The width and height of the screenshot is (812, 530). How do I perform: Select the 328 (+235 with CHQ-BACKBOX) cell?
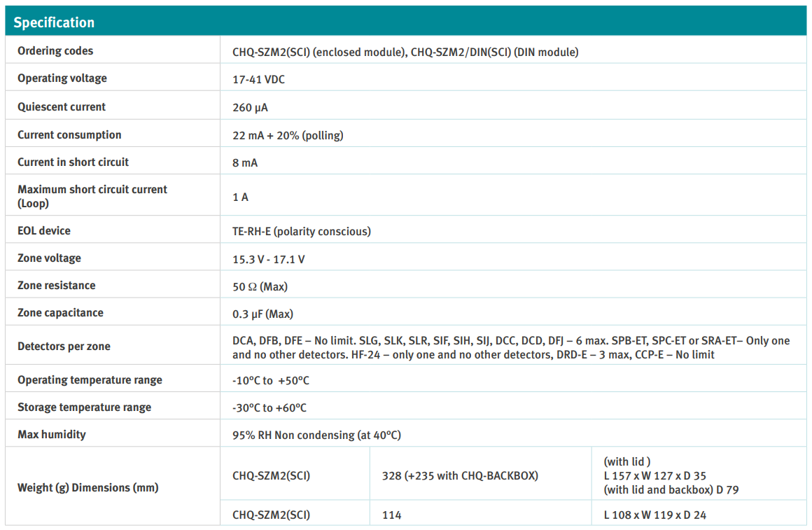[459, 476]
